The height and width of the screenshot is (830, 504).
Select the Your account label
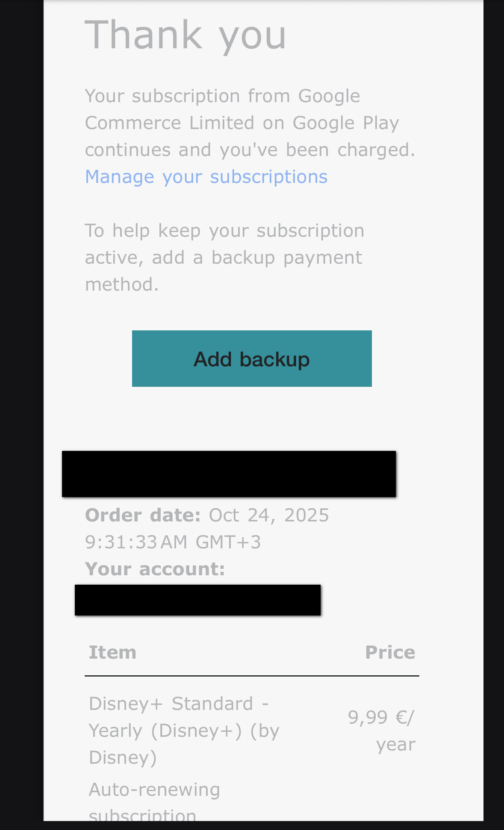click(x=155, y=569)
